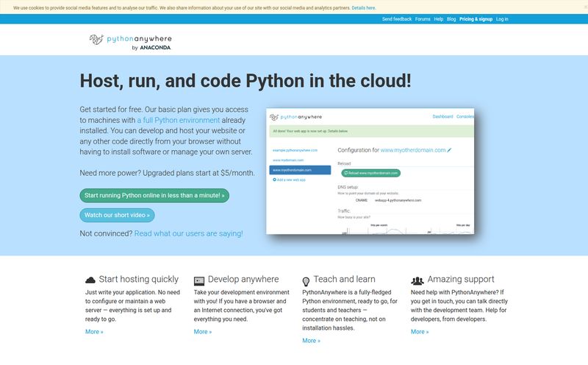The width and height of the screenshot is (588, 365).
Task: Click the cloud icon beside Start hosting quickly
Action: pyautogui.click(x=90, y=280)
